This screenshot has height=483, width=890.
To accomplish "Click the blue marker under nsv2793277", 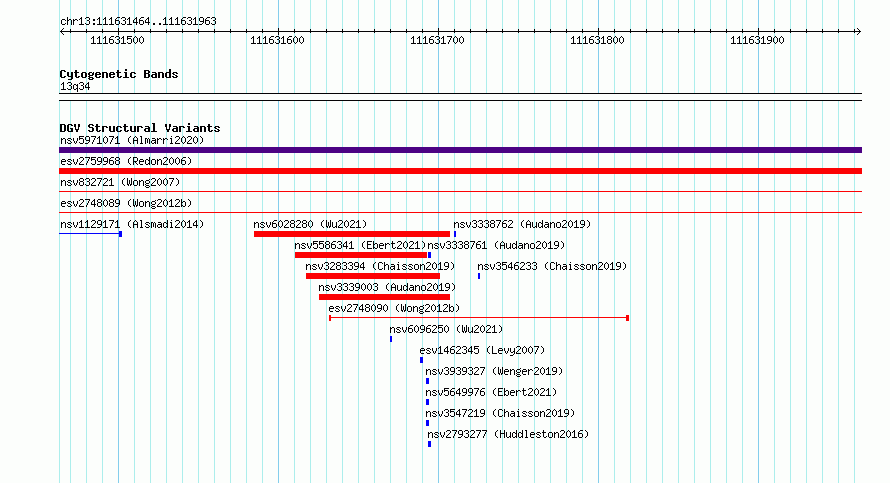I will [429, 444].
